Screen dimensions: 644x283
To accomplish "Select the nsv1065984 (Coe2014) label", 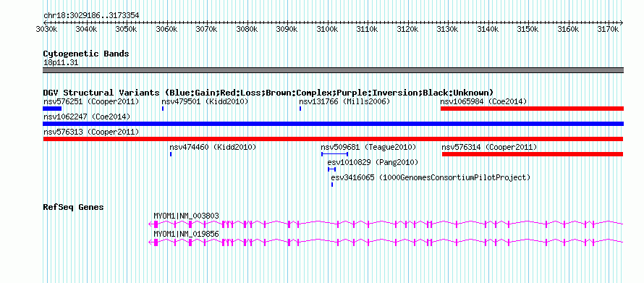I will click(x=483, y=101).
